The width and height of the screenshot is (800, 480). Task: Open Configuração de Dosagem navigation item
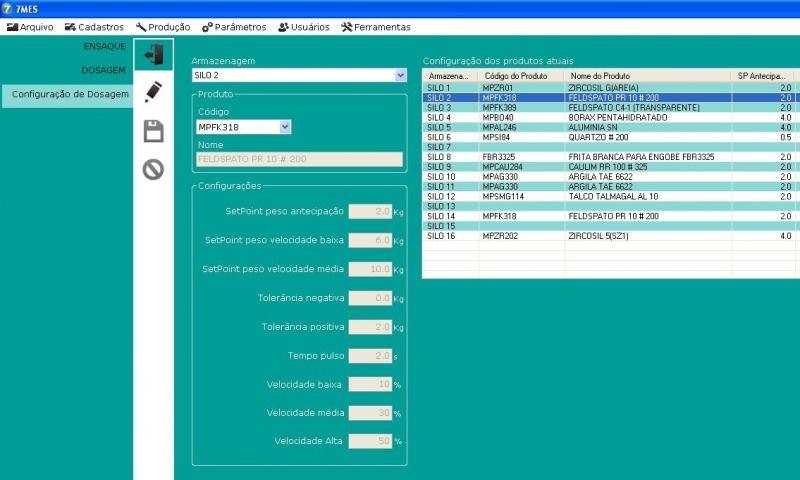tap(70, 94)
